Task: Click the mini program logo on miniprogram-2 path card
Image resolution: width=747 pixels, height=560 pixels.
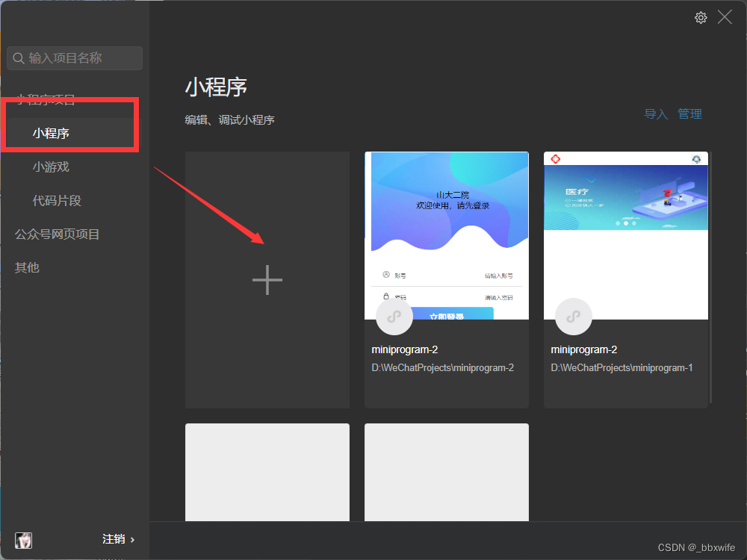Action: 394,317
